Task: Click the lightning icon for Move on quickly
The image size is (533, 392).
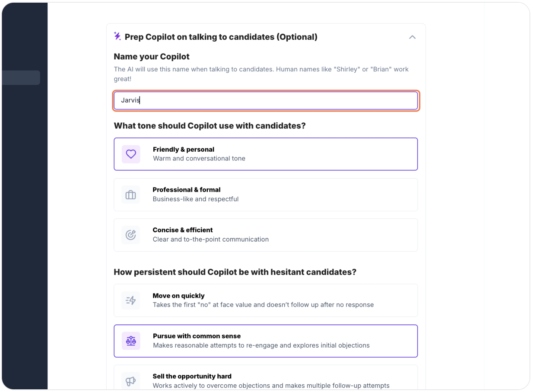Action: pyautogui.click(x=131, y=301)
